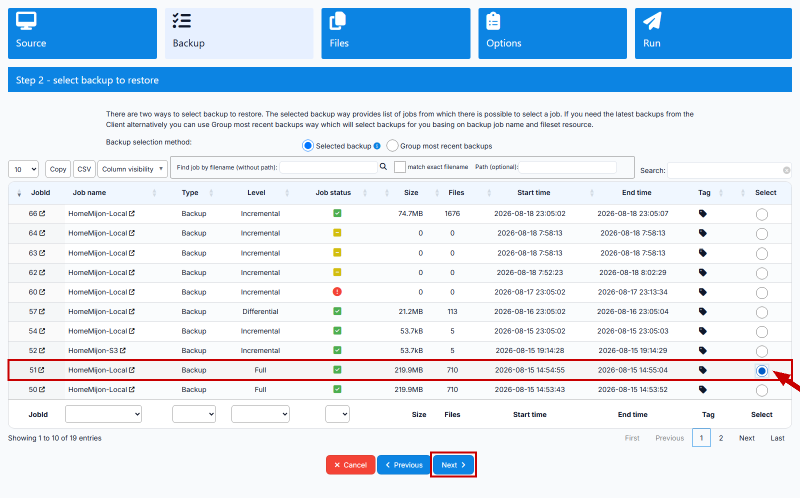Select radio button for job 52
The width and height of the screenshot is (800, 498).
tap(762, 351)
